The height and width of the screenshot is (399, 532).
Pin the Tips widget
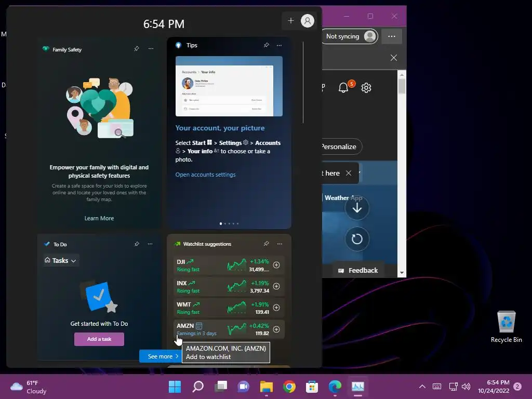pos(267,45)
